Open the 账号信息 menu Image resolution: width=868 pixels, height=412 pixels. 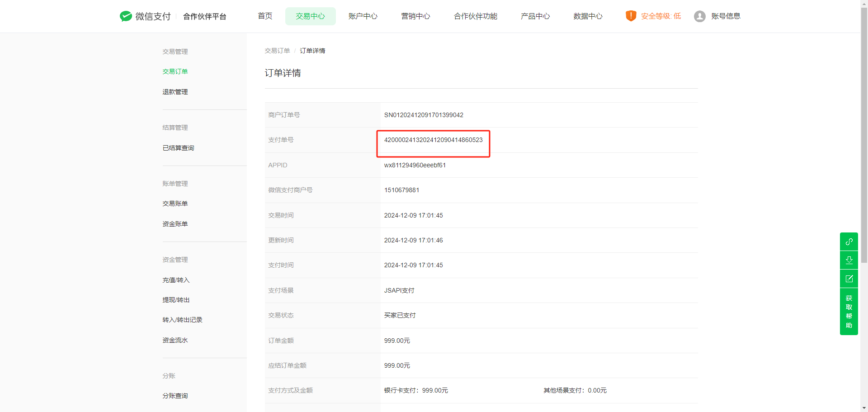[x=726, y=16]
